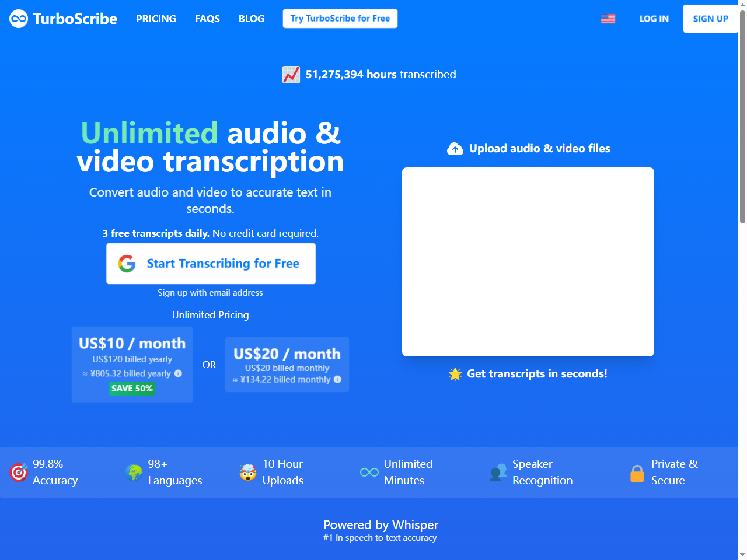The width and height of the screenshot is (747, 560).
Task: Click the 'Unlimited audio & video transcription' headline
Action: [x=211, y=148]
